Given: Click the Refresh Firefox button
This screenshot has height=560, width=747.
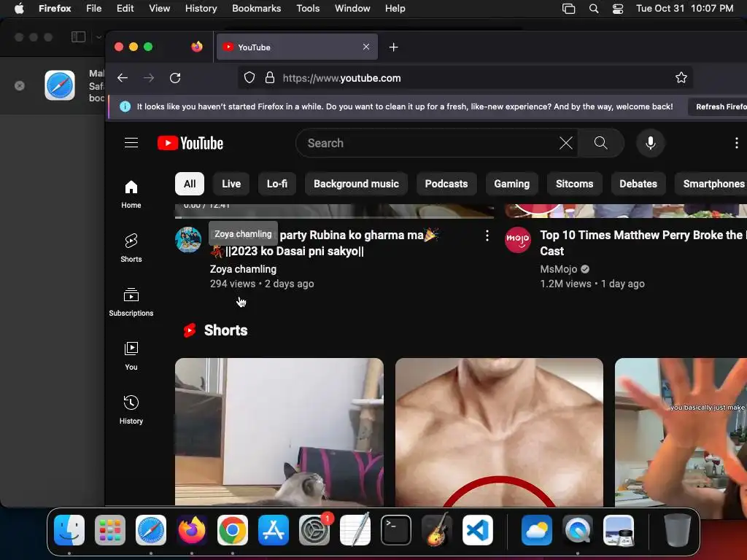Looking at the screenshot, I should (x=719, y=106).
